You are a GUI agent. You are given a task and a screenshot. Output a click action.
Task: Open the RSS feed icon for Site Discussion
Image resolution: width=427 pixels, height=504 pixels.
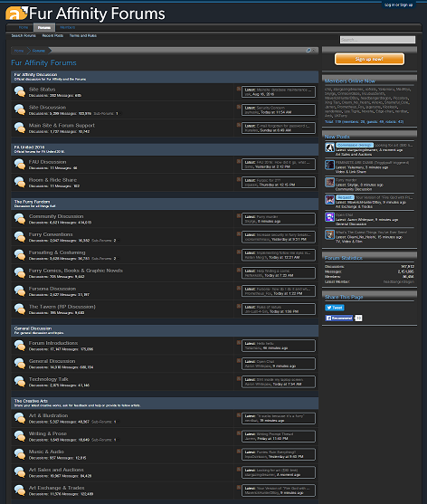(239, 107)
